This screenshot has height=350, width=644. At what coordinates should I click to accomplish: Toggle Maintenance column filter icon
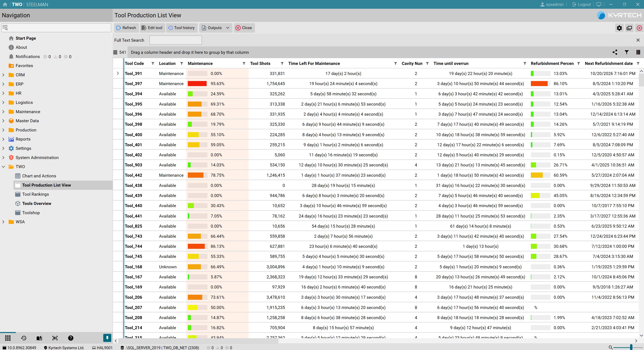(244, 64)
